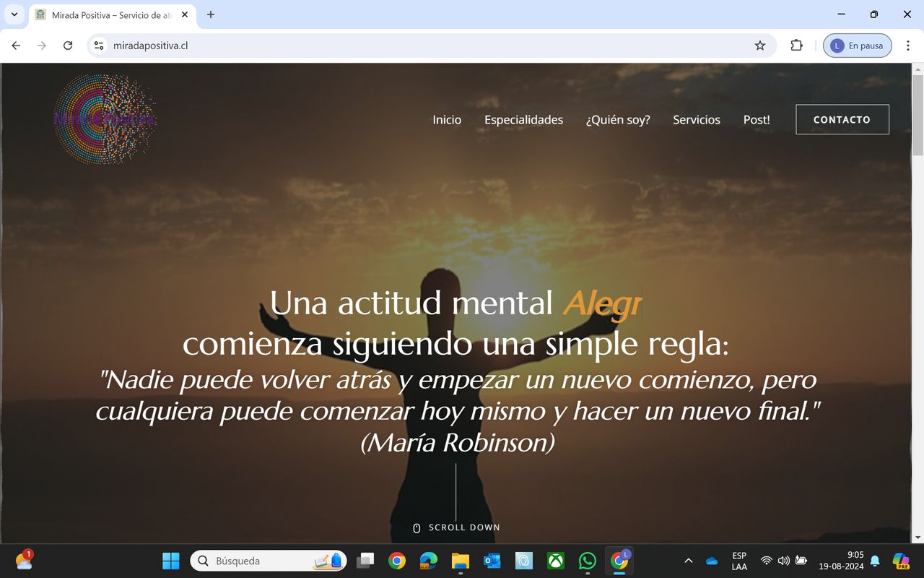Open WhatsApp from the taskbar
This screenshot has height=578, width=924.
click(588, 561)
